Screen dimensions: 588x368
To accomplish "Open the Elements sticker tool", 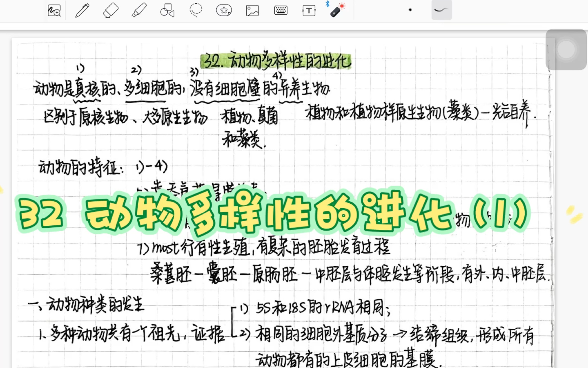I will [224, 10].
